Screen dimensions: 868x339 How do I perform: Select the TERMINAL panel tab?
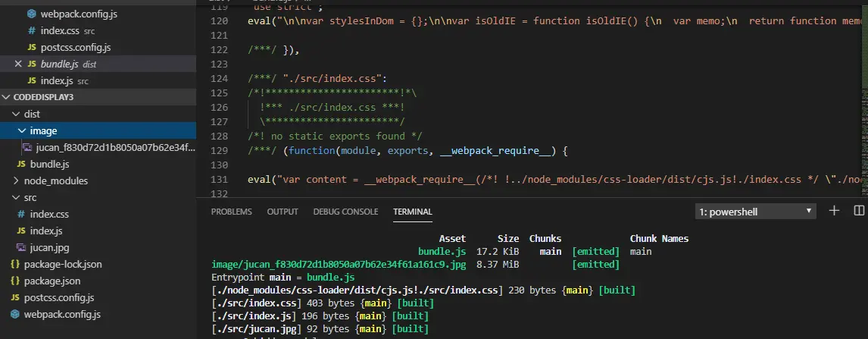click(x=412, y=212)
